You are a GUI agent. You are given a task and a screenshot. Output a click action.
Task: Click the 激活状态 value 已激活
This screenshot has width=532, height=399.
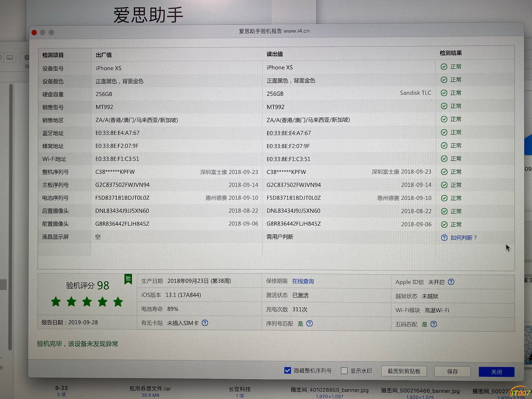point(300,295)
